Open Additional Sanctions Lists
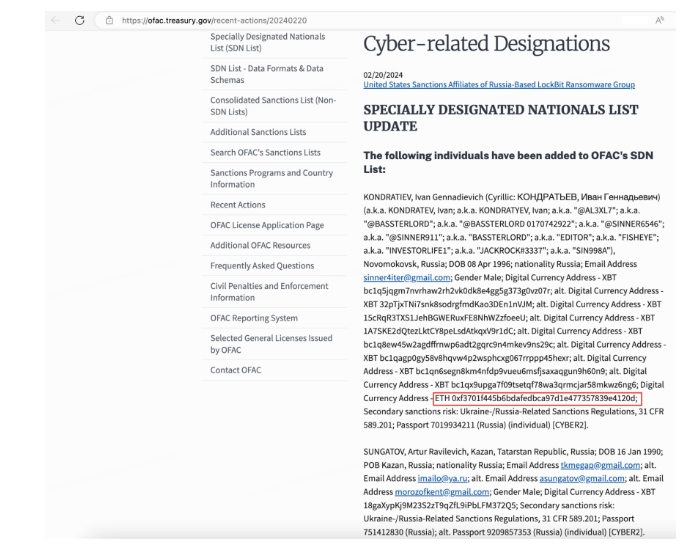Screen dimensions: 697x545 [258, 132]
